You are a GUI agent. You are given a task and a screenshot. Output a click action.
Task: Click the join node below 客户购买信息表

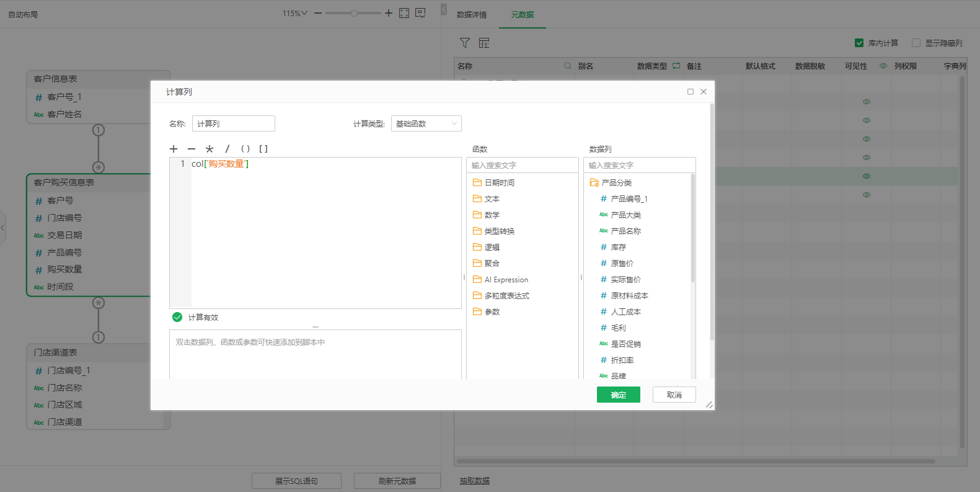pos(99,303)
